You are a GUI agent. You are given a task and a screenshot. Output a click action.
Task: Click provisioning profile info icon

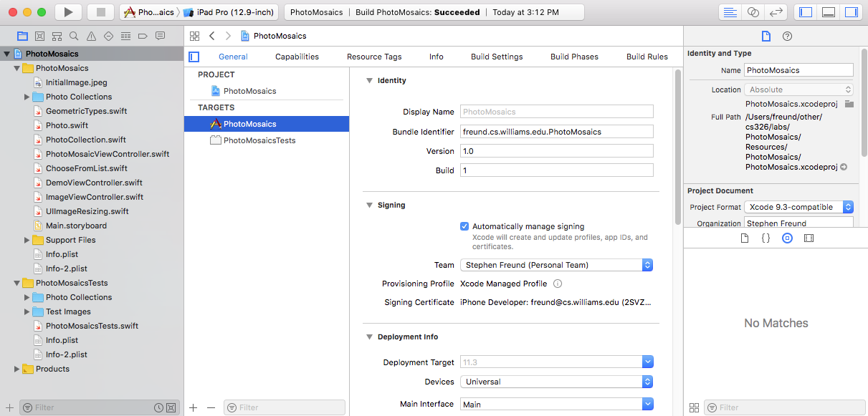[558, 284]
